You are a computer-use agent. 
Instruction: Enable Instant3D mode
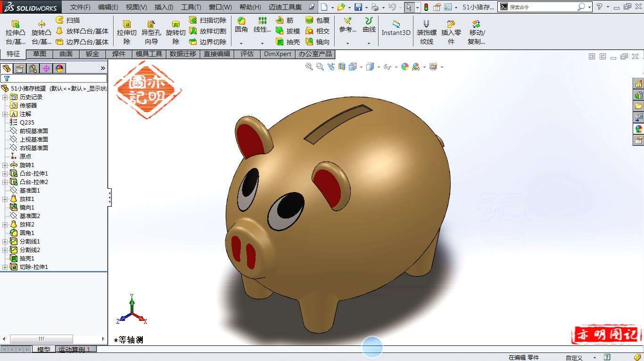tap(396, 28)
